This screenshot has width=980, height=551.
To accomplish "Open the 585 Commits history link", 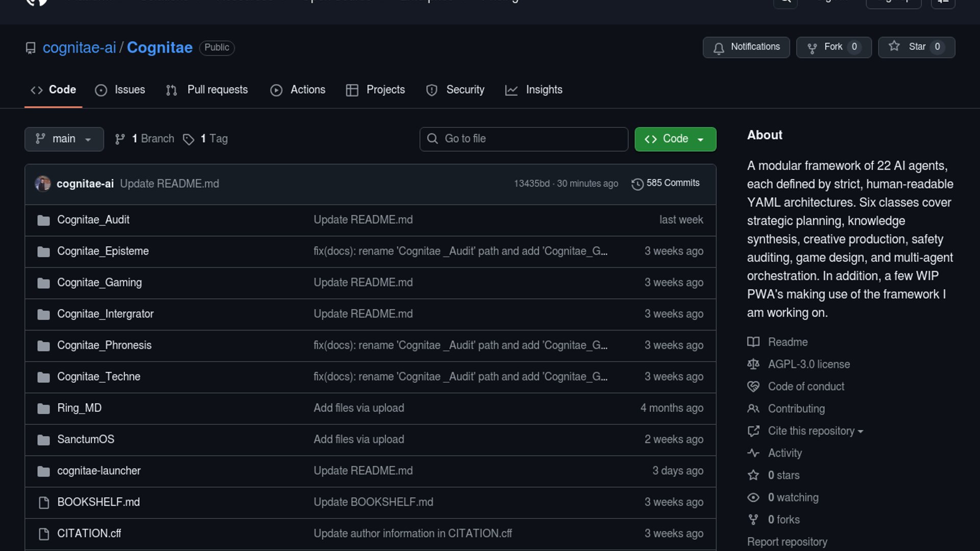I will pyautogui.click(x=672, y=183).
